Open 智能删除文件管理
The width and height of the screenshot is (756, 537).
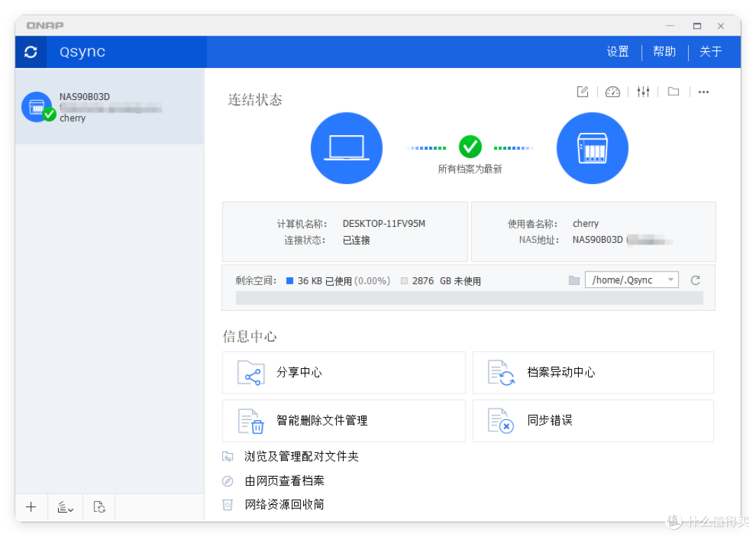(x=344, y=420)
